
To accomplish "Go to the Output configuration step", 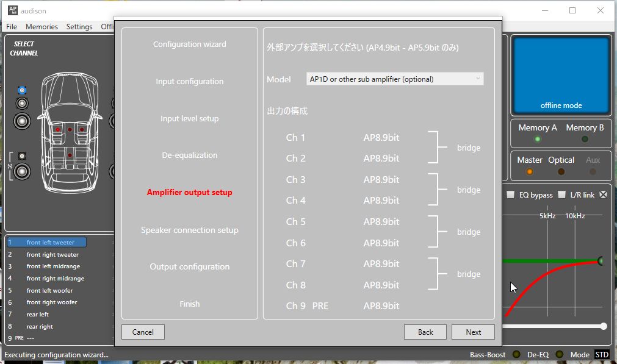I will (190, 266).
